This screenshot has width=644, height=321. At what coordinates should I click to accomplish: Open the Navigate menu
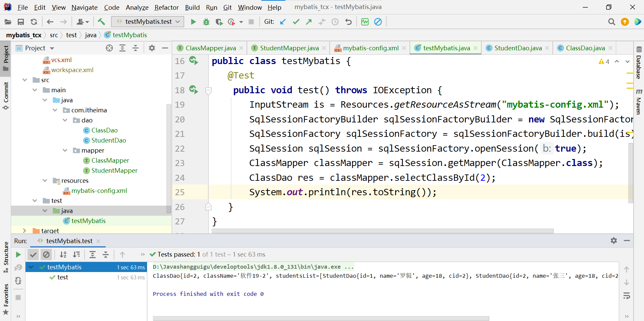[84, 7]
